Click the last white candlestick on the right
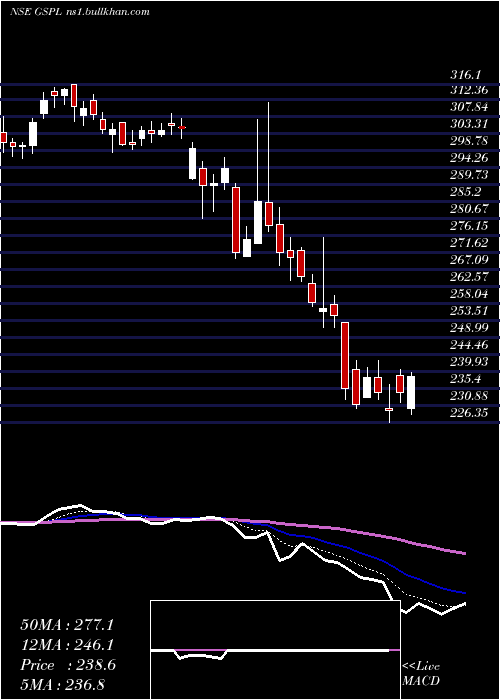Viewport: 500px width, 700px height. (x=411, y=392)
